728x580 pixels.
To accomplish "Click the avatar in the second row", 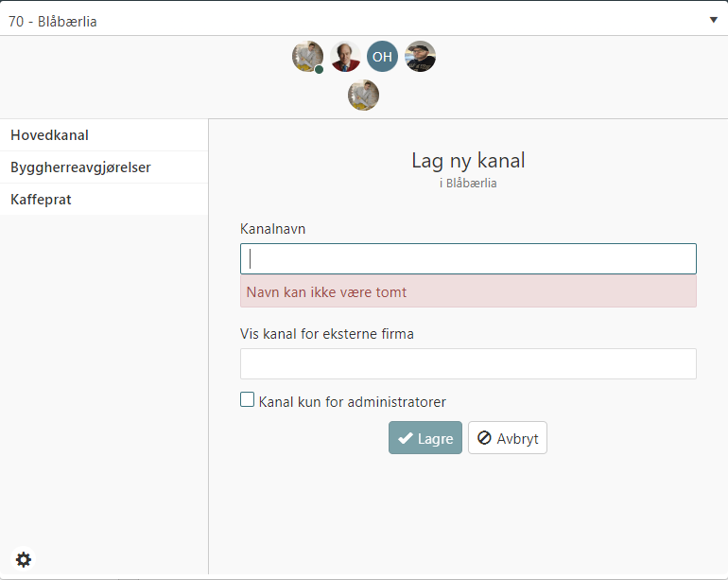I will tap(363, 95).
